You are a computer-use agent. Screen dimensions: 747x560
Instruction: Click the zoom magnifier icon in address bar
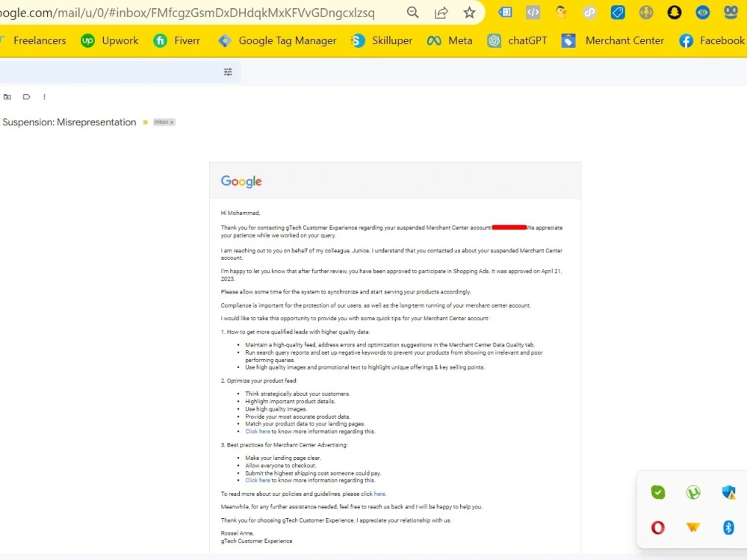click(x=412, y=13)
